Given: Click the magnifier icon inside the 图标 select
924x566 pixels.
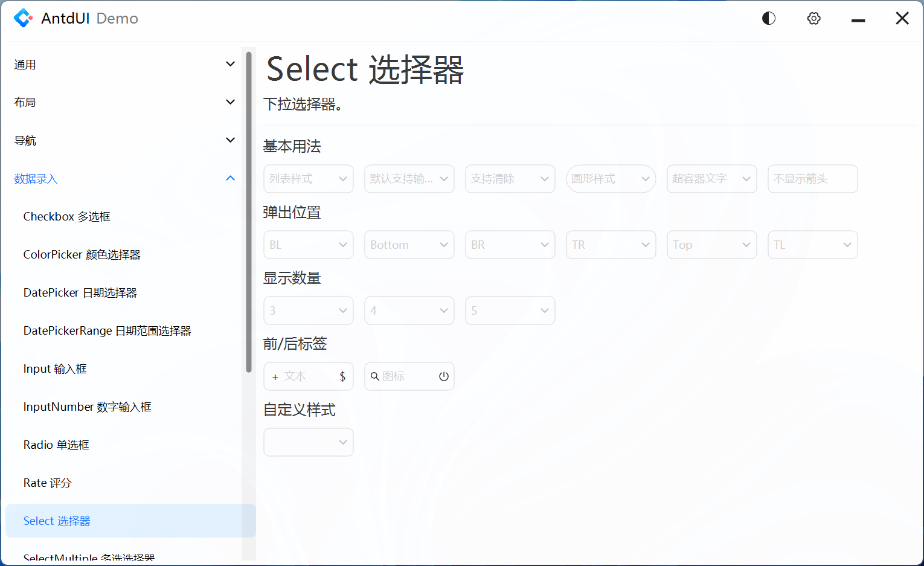Looking at the screenshot, I should (374, 376).
